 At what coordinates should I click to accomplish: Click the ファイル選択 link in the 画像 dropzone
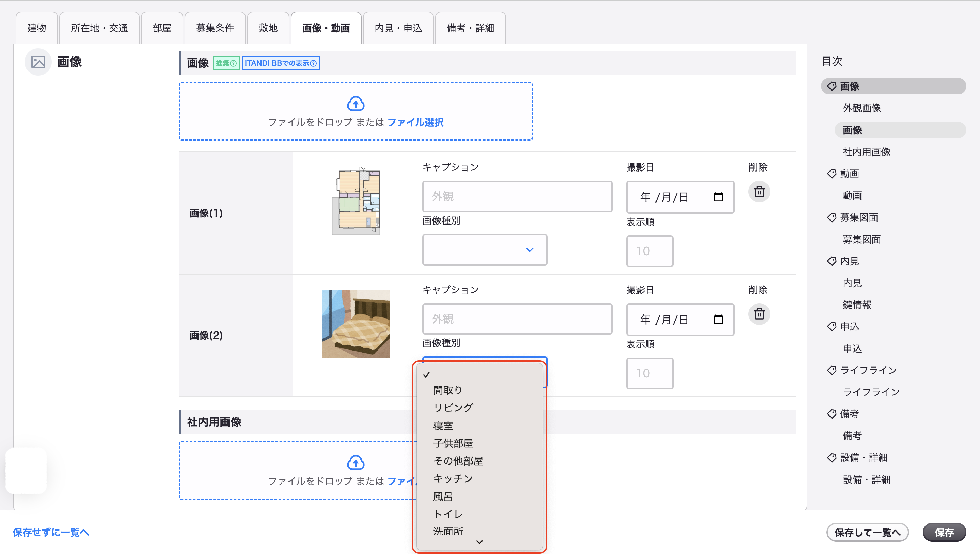(415, 122)
